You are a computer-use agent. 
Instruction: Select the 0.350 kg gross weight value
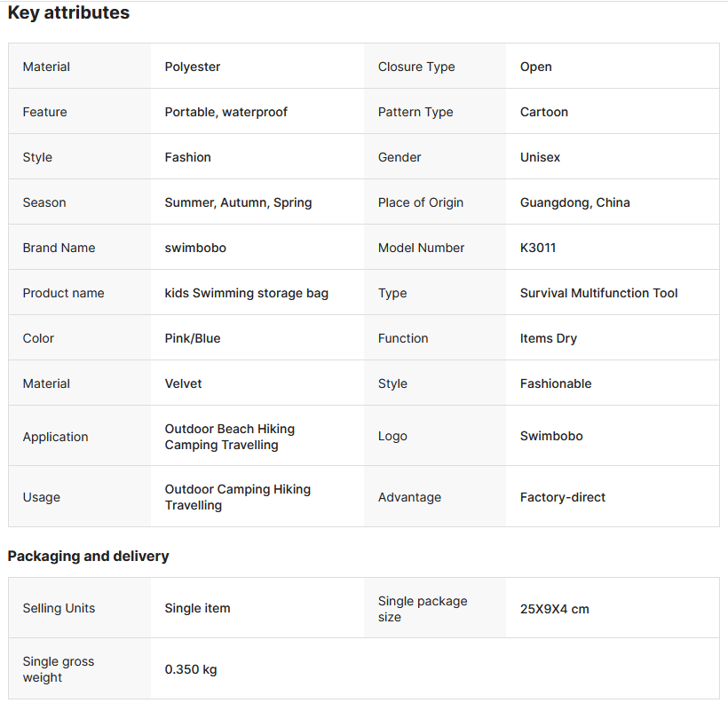(191, 669)
